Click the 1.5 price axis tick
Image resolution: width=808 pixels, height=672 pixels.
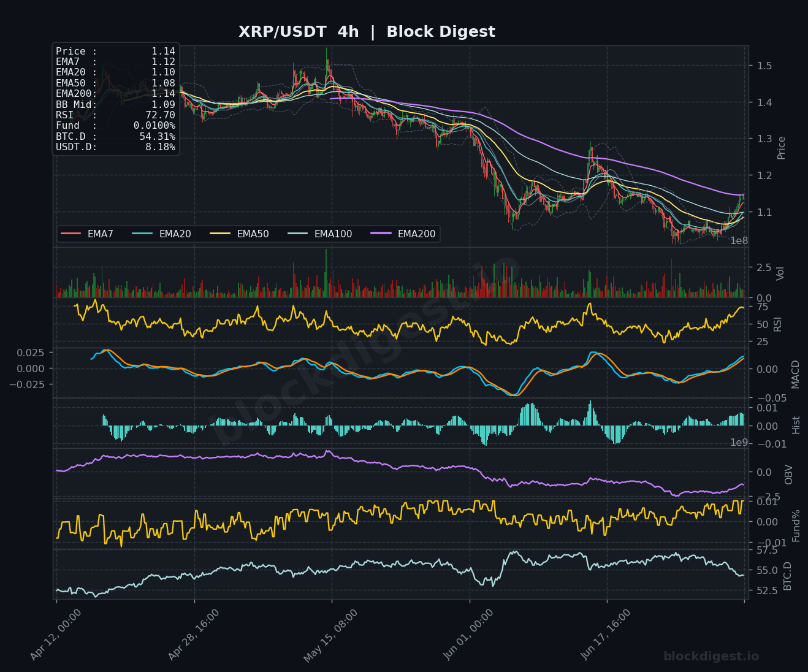point(764,66)
